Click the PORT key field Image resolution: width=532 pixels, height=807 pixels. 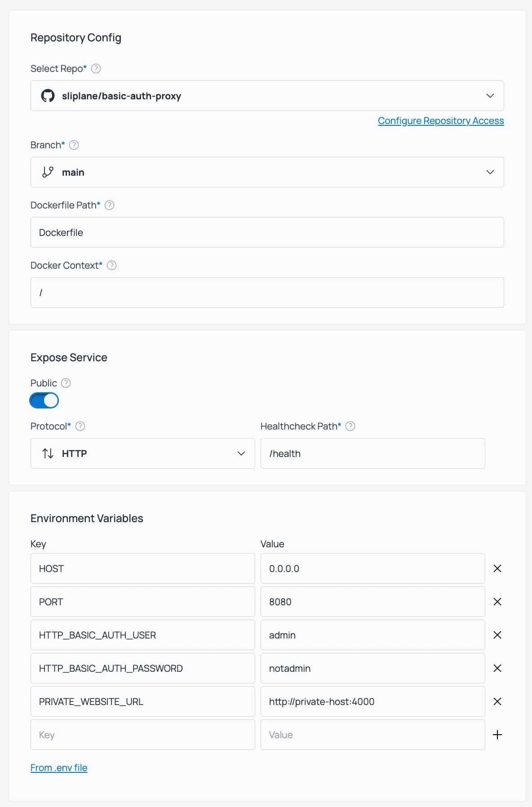tap(143, 602)
